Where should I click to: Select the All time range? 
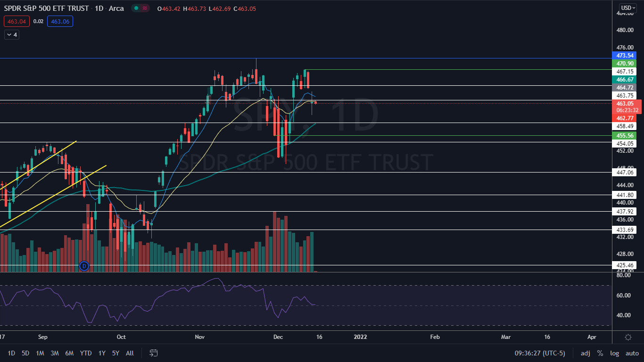pyautogui.click(x=130, y=353)
